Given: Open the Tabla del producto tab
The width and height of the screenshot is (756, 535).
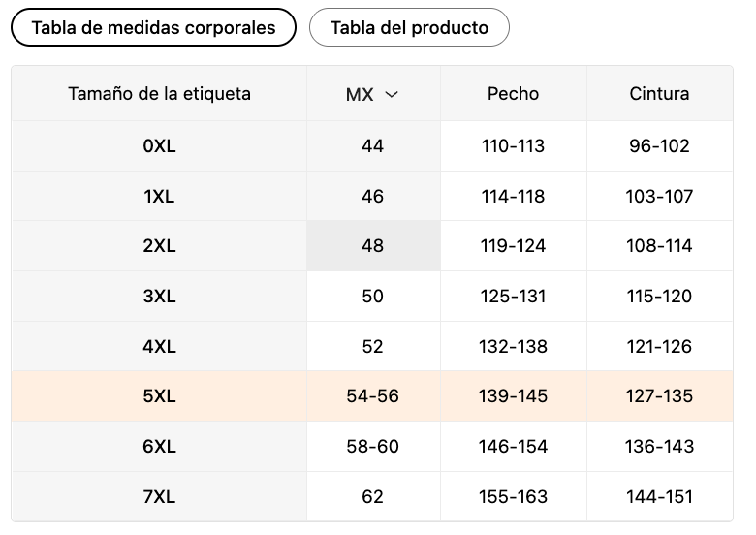Looking at the screenshot, I should pyautogui.click(x=409, y=27).
